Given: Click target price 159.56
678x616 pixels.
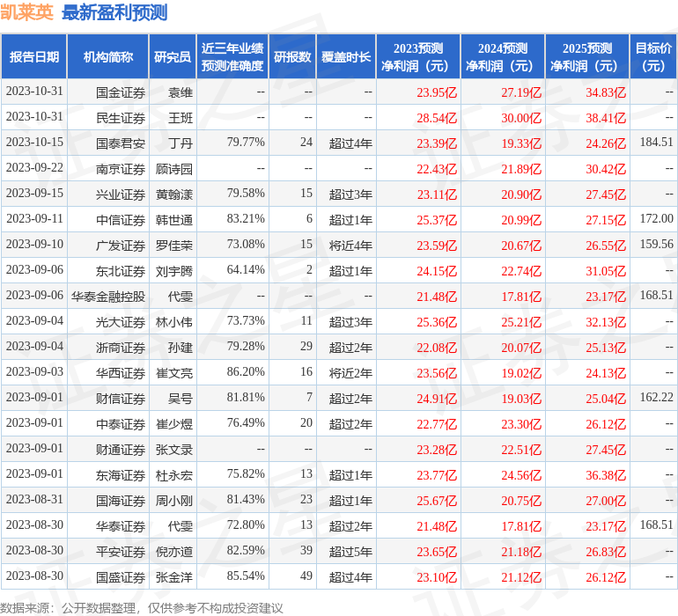Looking at the screenshot, I should 656,244.
